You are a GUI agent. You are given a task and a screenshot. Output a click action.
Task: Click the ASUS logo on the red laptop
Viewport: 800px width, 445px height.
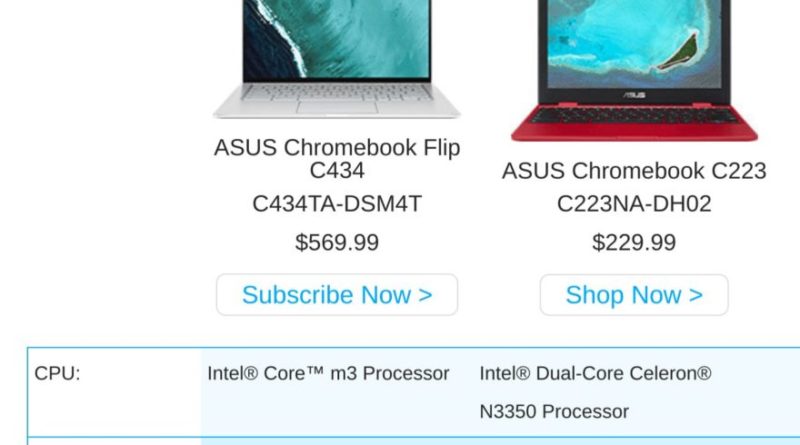634,95
